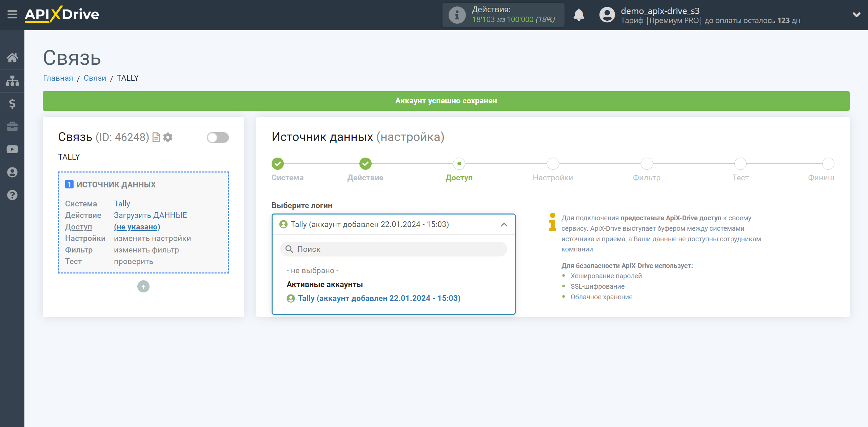This screenshot has height=427, width=868.
Task: Go to the Финиш step
Action: tap(828, 164)
